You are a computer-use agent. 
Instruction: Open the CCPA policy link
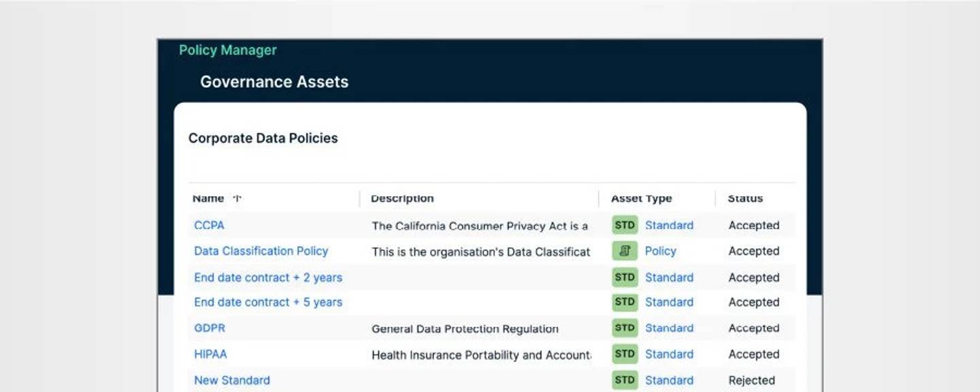coord(209,225)
